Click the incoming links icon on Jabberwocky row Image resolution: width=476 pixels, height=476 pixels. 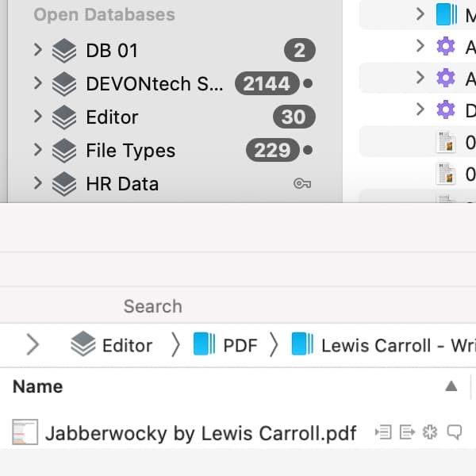click(383, 432)
